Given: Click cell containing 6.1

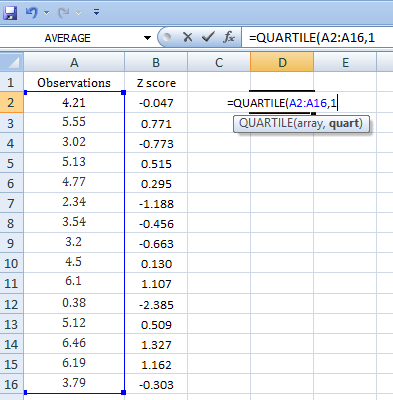Looking at the screenshot, I should 74,283.
